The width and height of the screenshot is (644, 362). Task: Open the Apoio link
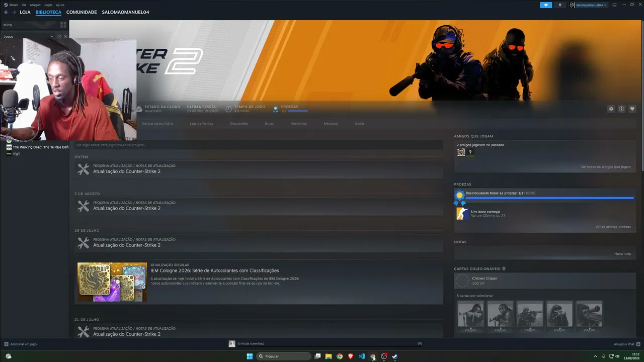pyautogui.click(x=359, y=123)
